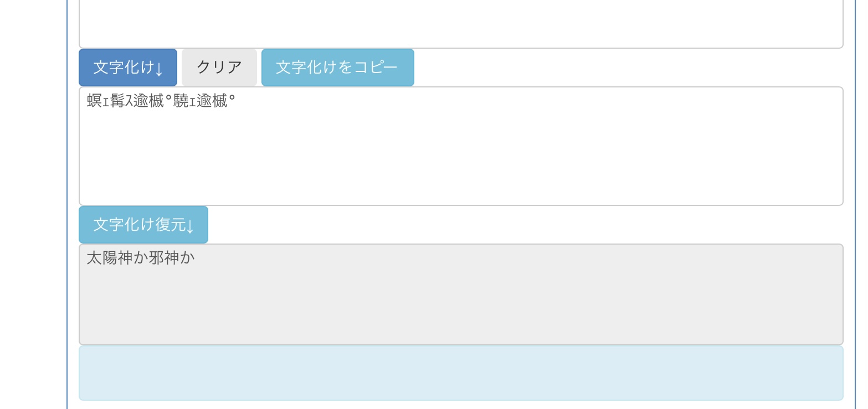Place cursor at end of garbled text line
The width and height of the screenshot is (868, 409).
(237, 101)
